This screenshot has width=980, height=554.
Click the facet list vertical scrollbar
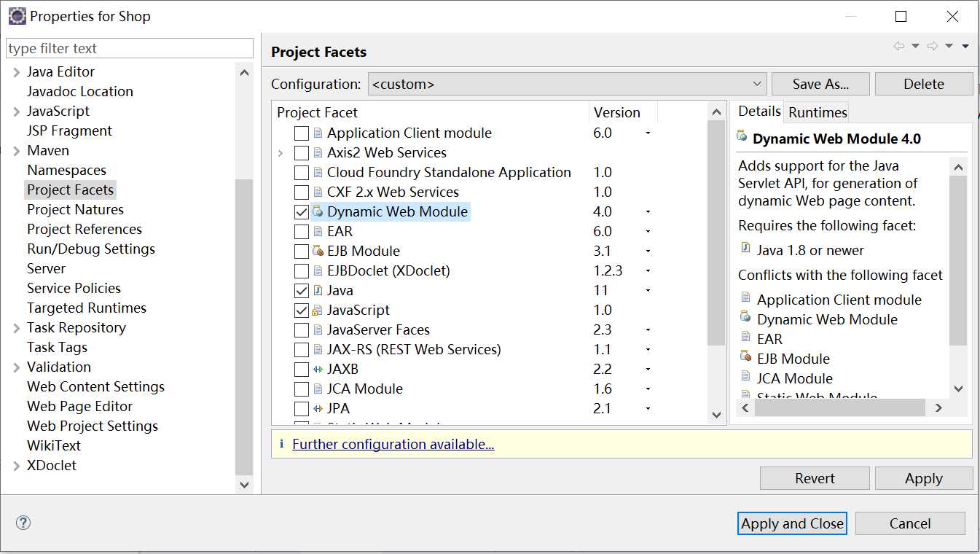coord(716,233)
